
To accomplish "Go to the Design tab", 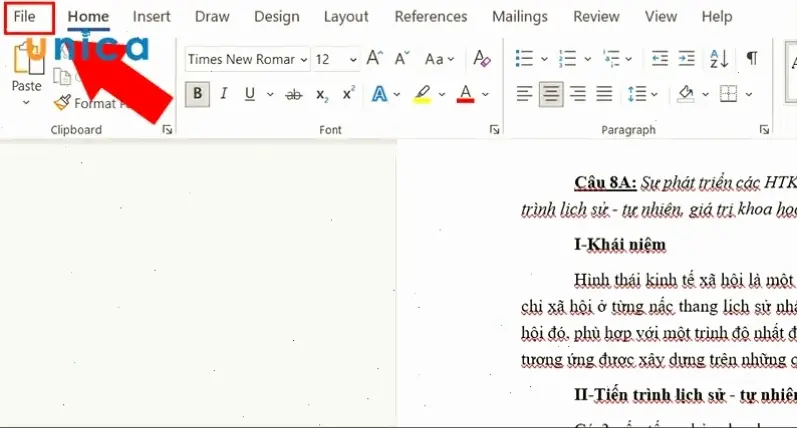I will 277,17.
